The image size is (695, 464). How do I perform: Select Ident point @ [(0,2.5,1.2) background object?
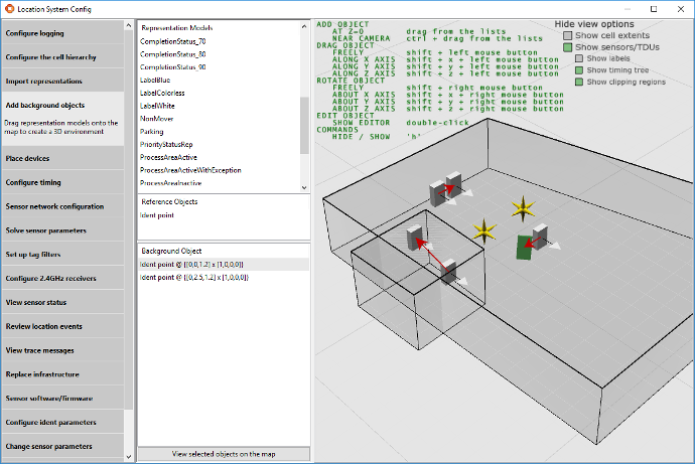223,277
